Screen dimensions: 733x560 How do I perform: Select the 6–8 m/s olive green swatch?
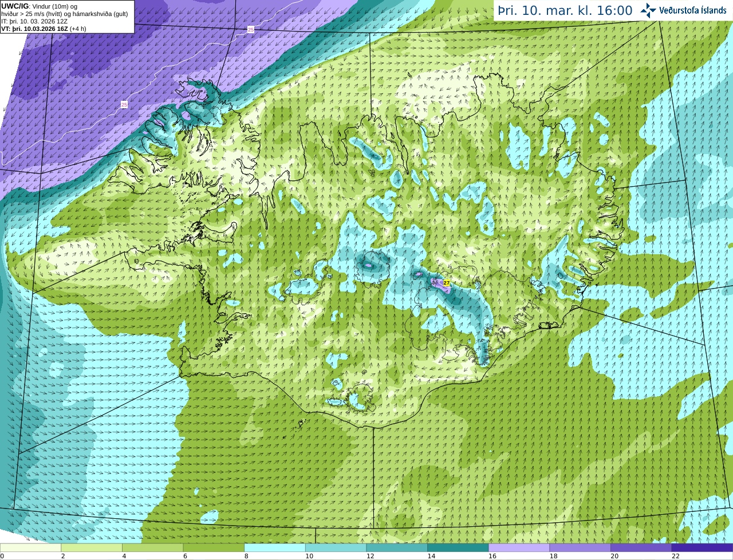point(214,548)
